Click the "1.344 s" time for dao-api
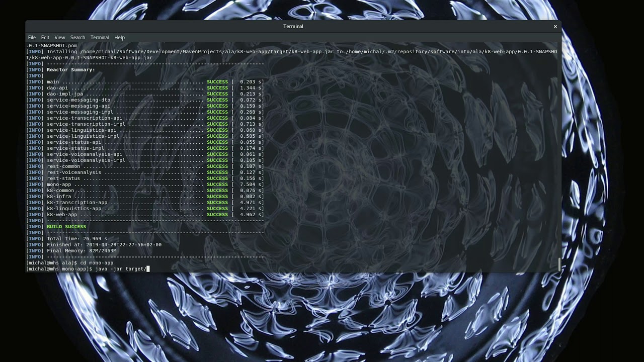 tap(251, 88)
